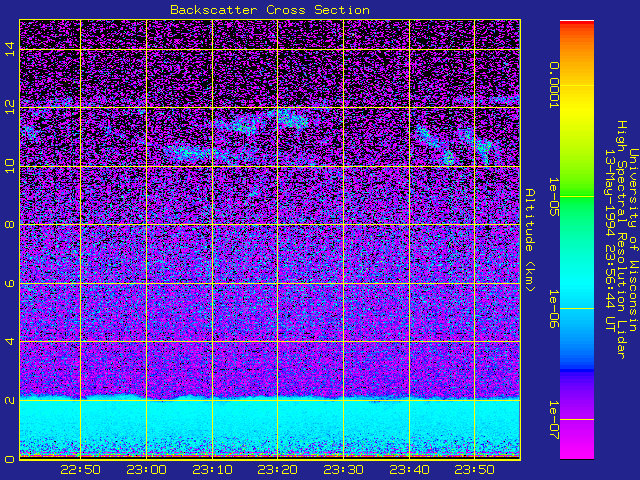The image size is (640, 480).
Task: Click 'High Spectral Resolution Lidar' text
Action: click(x=621, y=240)
